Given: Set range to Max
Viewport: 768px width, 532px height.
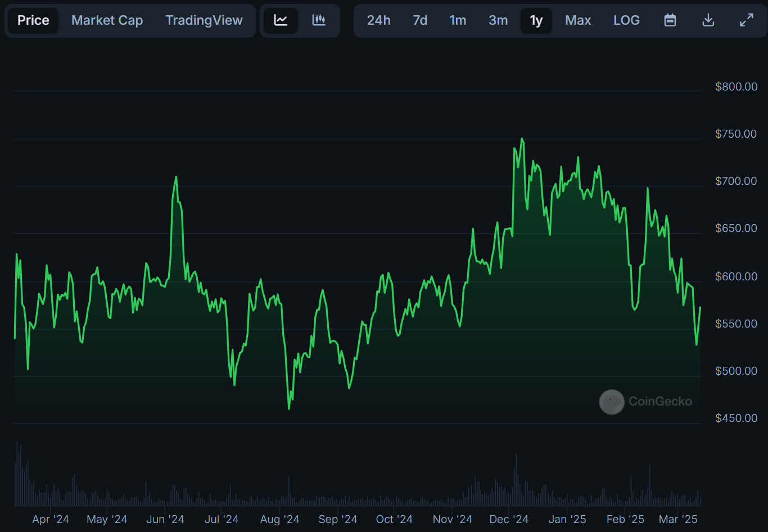Looking at the screenshot, I should click(x=578, y=20).
